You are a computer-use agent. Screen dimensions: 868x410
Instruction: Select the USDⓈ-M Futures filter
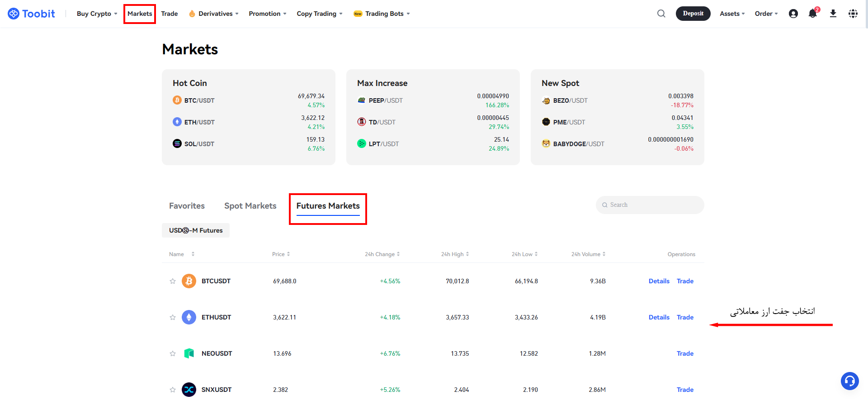pyautogui.click(x=196, y=230)
